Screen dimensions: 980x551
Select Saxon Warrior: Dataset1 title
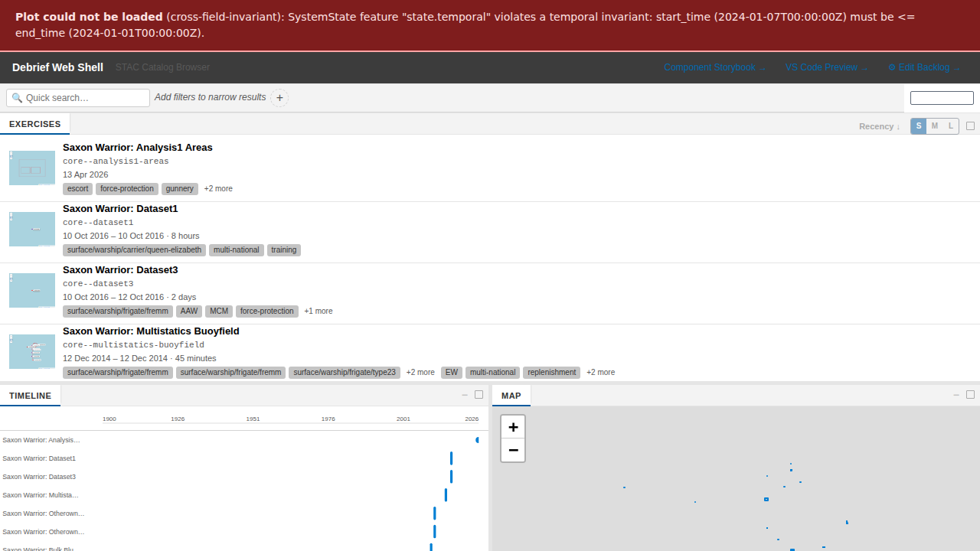click(120, 209)
